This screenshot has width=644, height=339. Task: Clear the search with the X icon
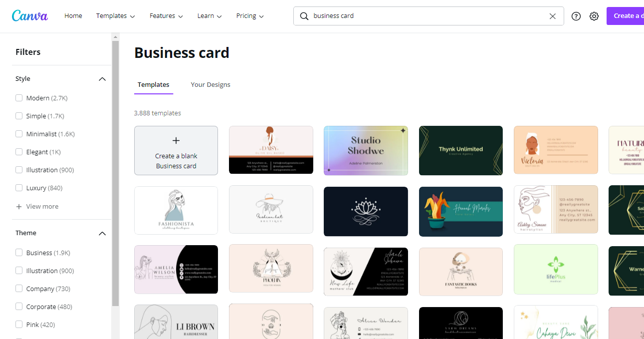[552, 16]
